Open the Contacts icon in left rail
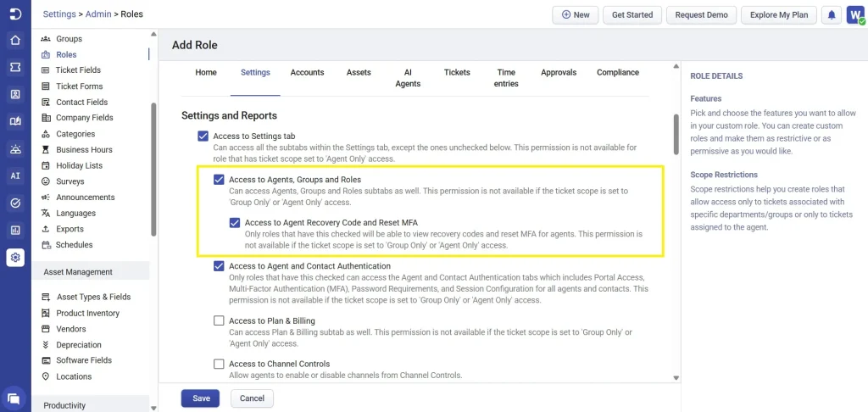 [x=15, y=94]
